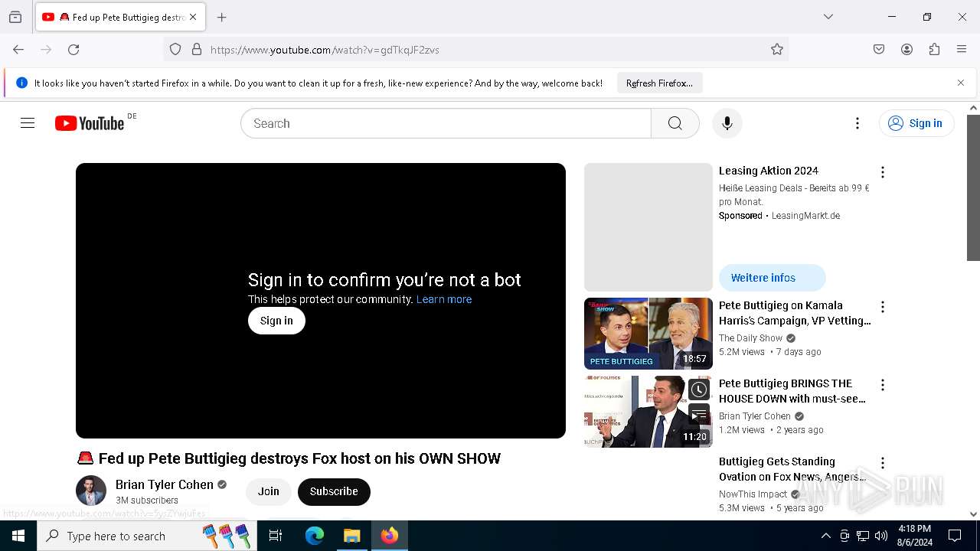Click Weitere infos on the ad
The image size is (980, 551).
(x=772, y=278)
